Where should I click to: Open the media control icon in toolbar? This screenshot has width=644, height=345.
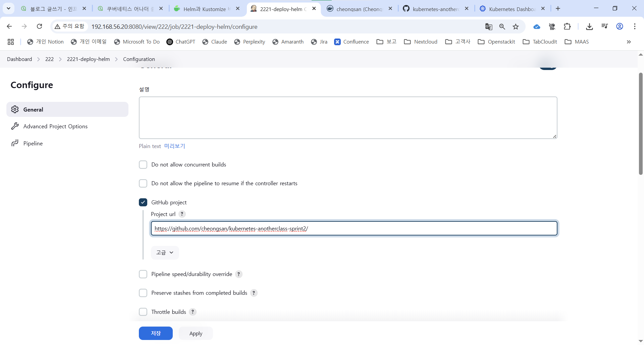pyautogui.click(x=604, y=26)
